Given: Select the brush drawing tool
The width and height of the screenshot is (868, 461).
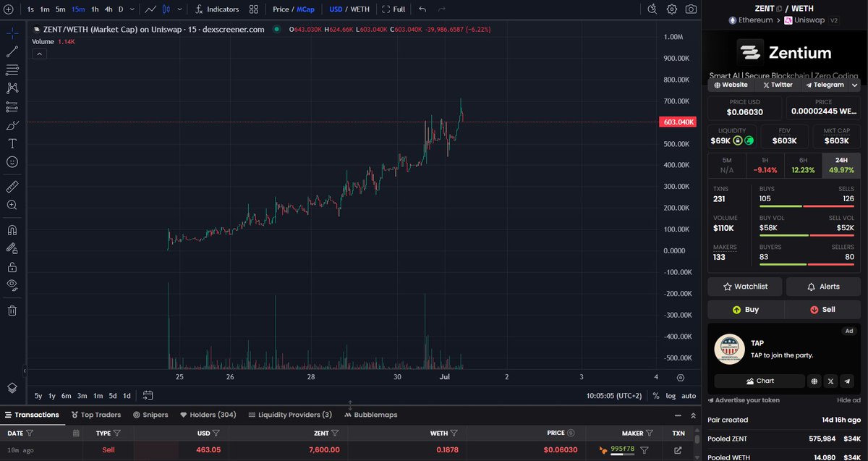Looking at the screenshot, I should pos(12,125).
